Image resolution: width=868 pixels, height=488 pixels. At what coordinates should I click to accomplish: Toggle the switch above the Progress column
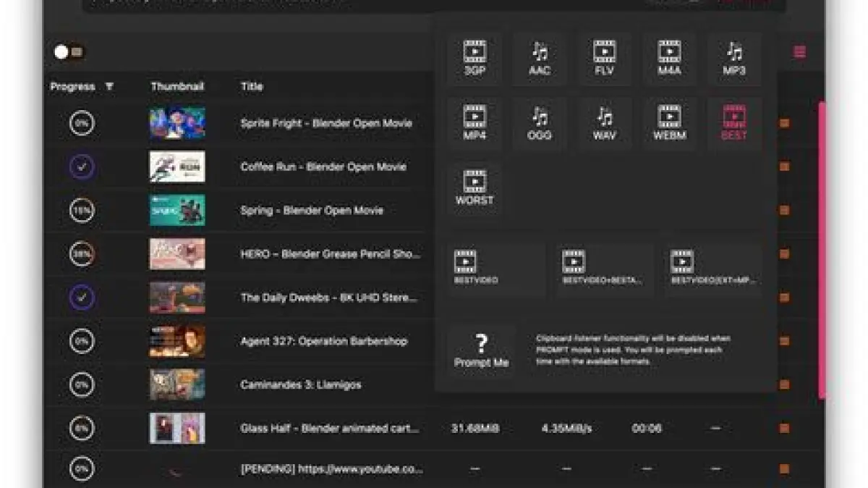coord(69,52)
